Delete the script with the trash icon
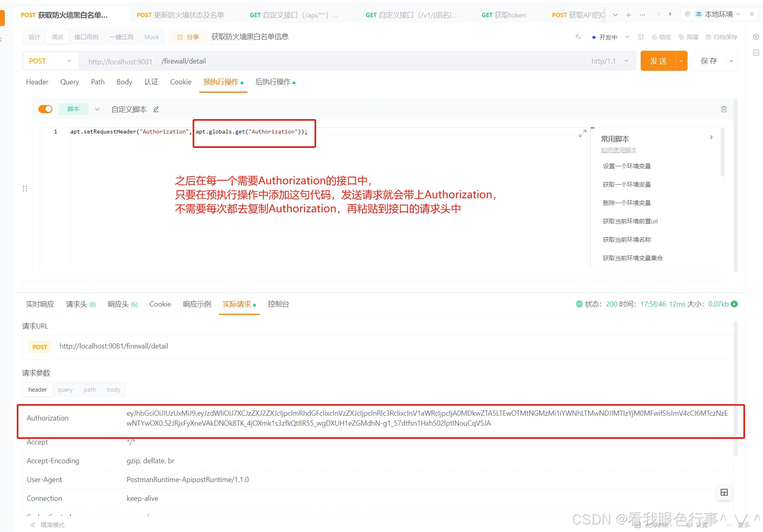The image size is (763, 532). (723, 109)
